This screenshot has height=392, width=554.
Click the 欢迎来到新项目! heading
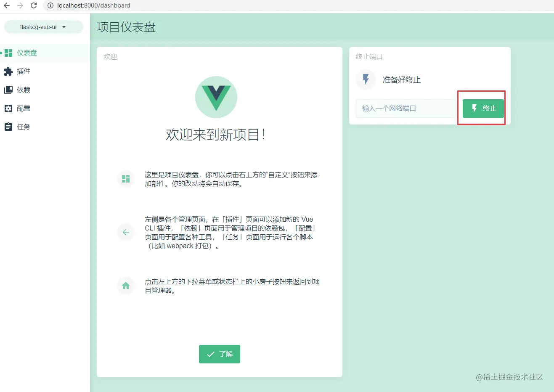pos(215,135)
